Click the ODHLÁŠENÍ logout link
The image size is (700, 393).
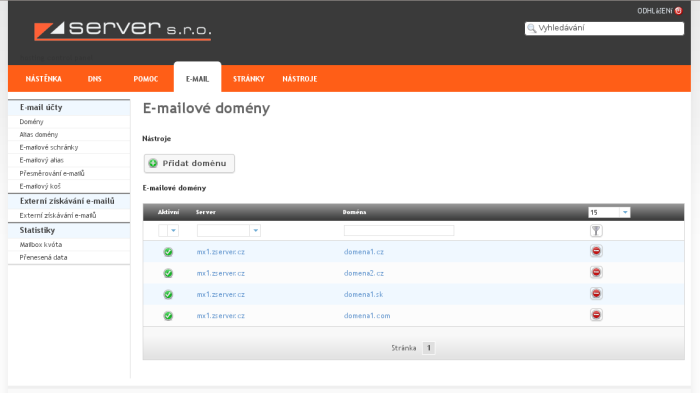point(654,11)
